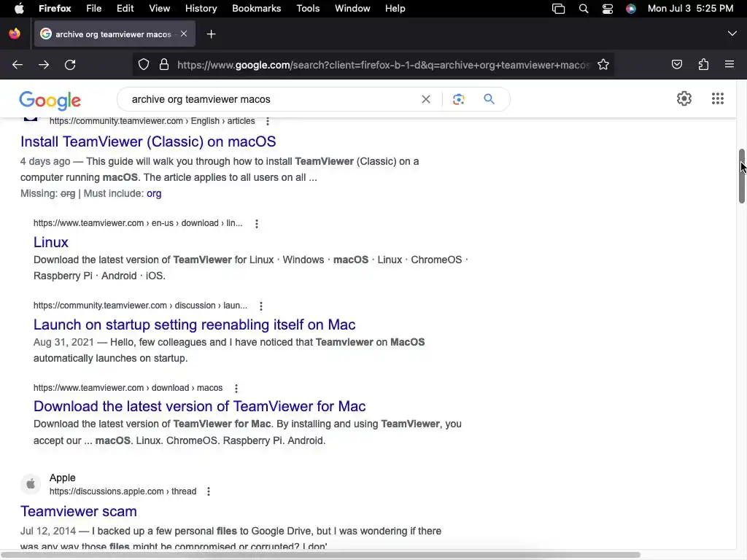This screenshot has height=560, width=747.
Task: Click the Apple favicon beside Apple result
Action: [x=31, y=484]
